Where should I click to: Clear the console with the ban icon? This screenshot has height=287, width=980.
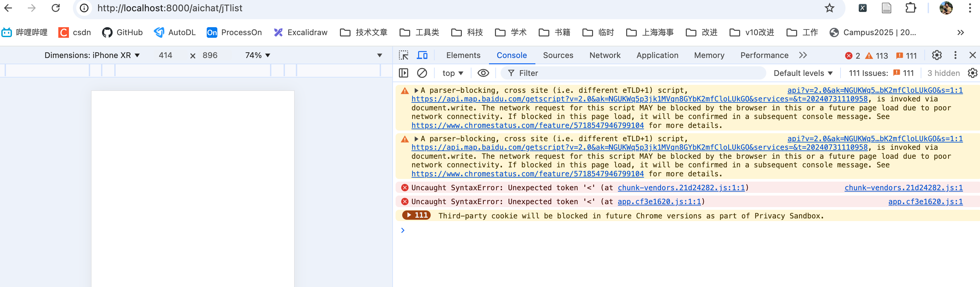(422, 73)
